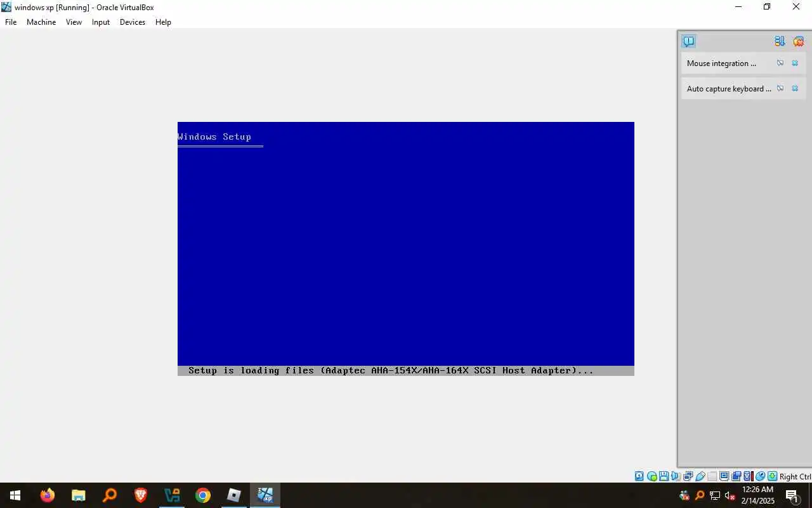The image size is (812, 508).
Task: Click the muted volume tray icon
Action: tap(730, 495)
